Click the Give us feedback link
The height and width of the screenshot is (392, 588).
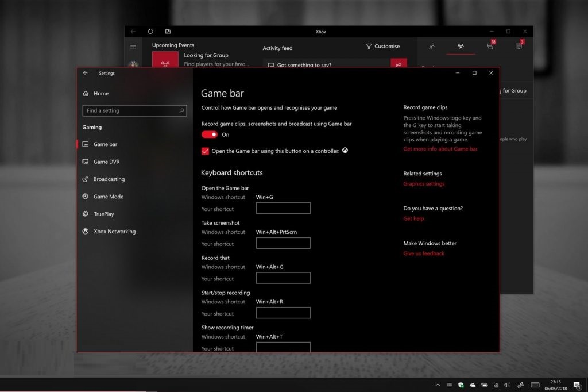(424, 253)
